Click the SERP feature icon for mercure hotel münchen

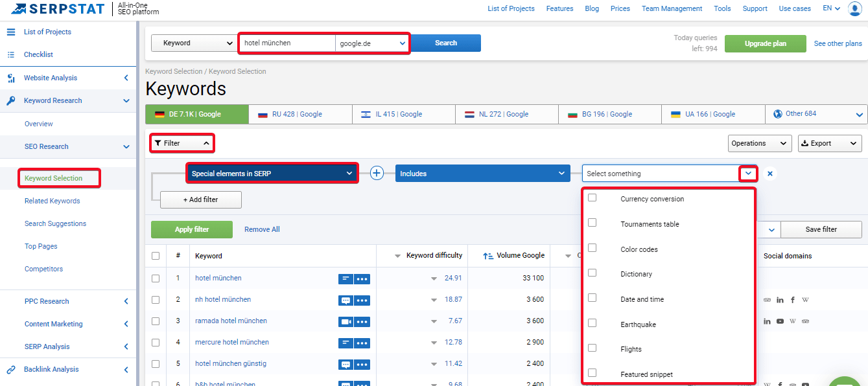click(346, 343)
